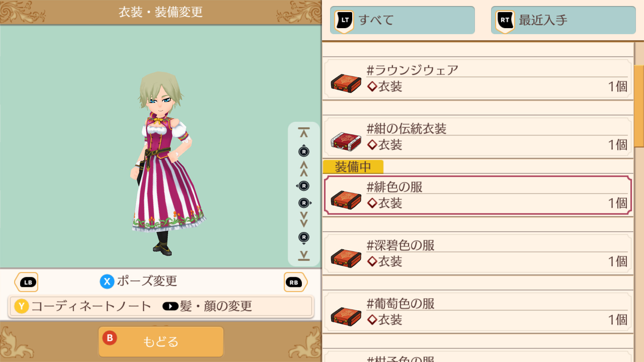Click the R-stick right rotate icon
This screenshot has width=644, height=362.
coord(305,203)
